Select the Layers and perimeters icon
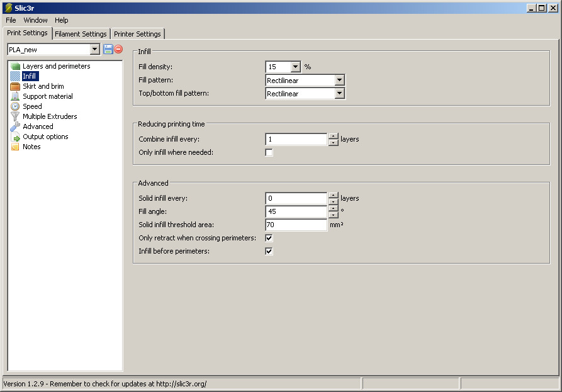 pyautogui.click(x=15, y=66)
